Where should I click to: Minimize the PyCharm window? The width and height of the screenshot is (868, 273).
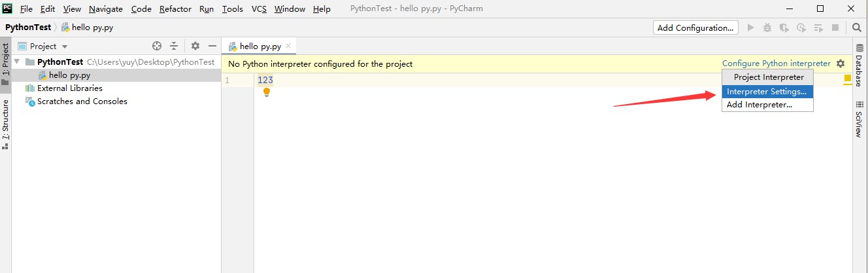point(790,9)
